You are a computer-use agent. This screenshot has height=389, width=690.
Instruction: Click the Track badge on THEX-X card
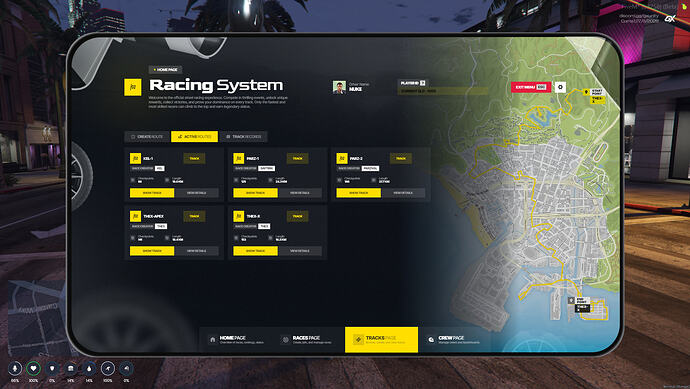click(x=297, y=216)
